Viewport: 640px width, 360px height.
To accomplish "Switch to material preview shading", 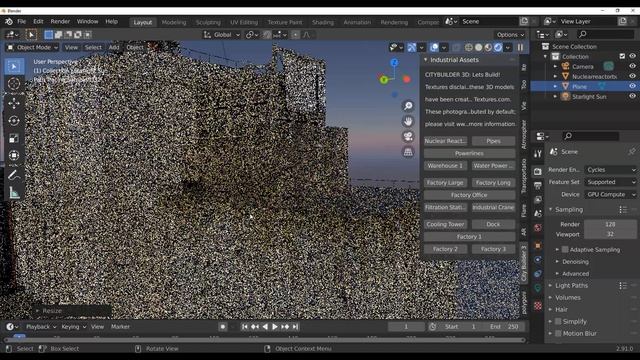I will point(488,47).
